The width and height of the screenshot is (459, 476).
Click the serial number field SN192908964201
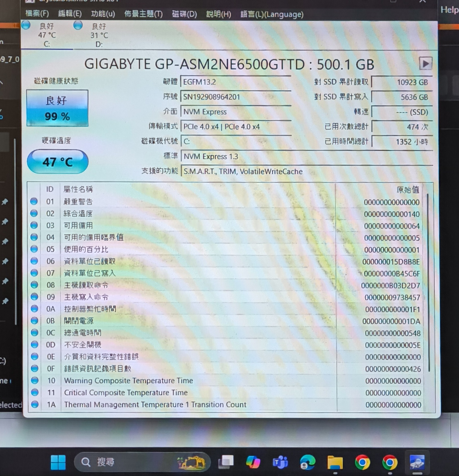[x=236, y=97]
